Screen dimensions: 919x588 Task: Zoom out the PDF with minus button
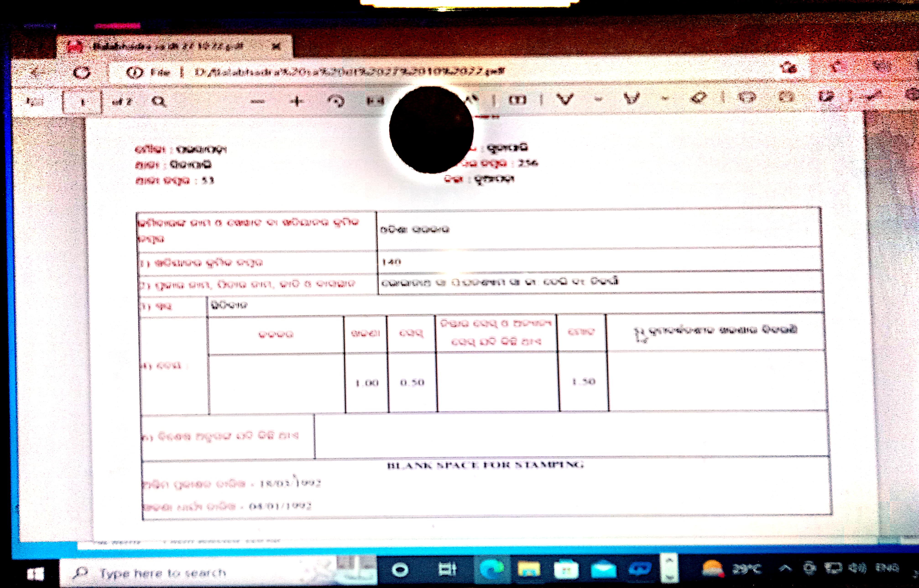[x=258, y=102]
